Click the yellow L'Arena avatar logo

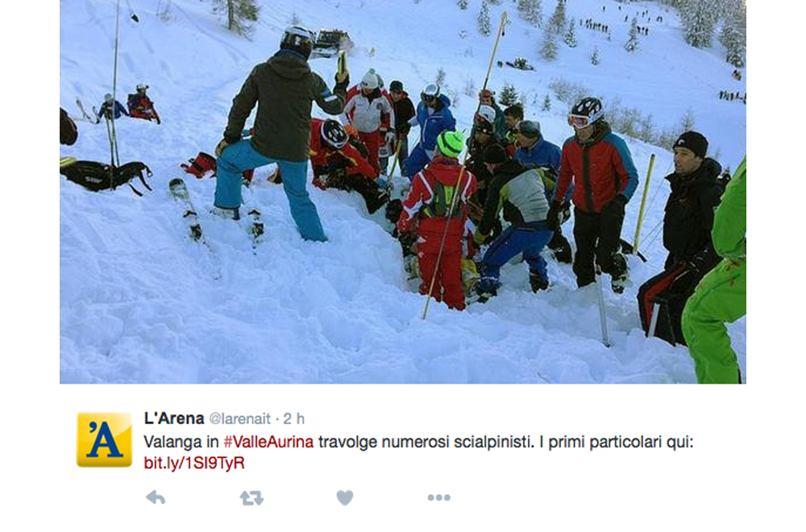tap(104, 439)
